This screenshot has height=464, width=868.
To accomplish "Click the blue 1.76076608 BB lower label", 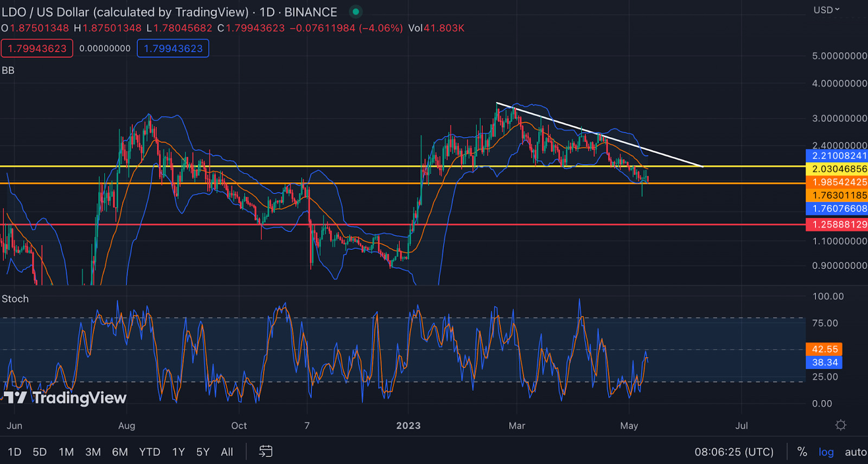I will click(837, 208).
